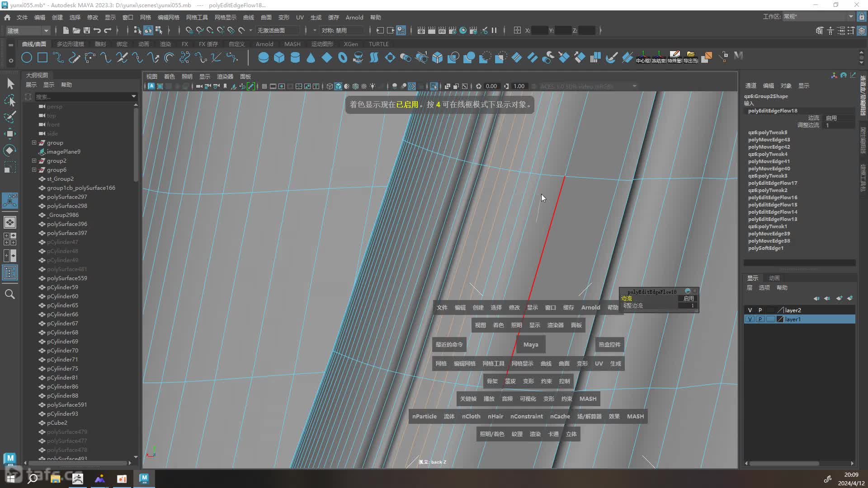Image resolution: width=868 pixels, height=488 pixels.
Task: Click the redo arrow icon
Action: click(108, 30)
